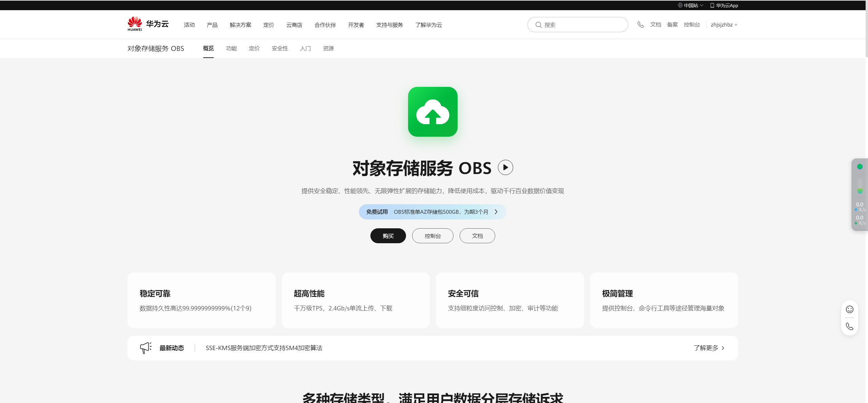Open the 免费试用 free trial banner arrow
Screen dimensions: 868x403
point(496,212)
